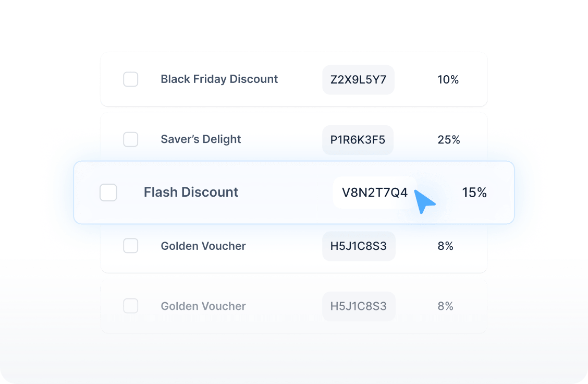Click the Z2X9L5Y7 coupon code badge
The height and width of the screenshot is (384, 588).
point(358,80)
